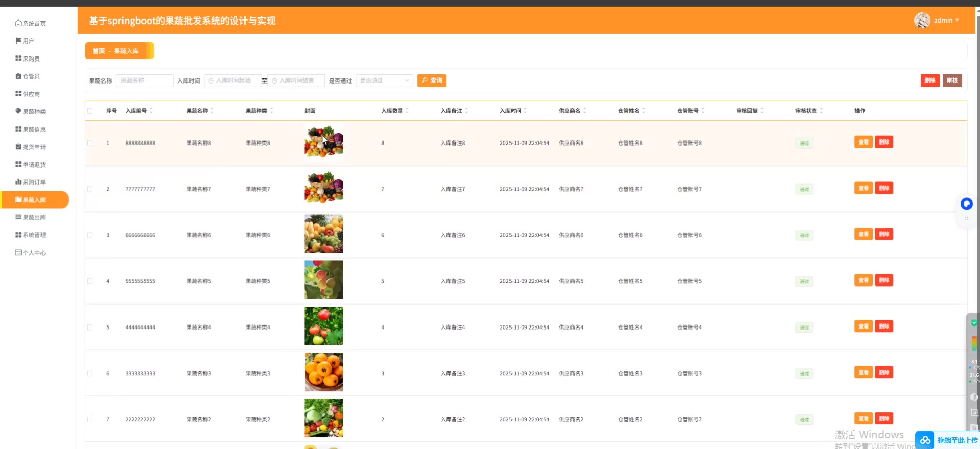Open cover image for 果蔬名称3
The height and width of the screenshot is (449, 980).
click(324, 372)
